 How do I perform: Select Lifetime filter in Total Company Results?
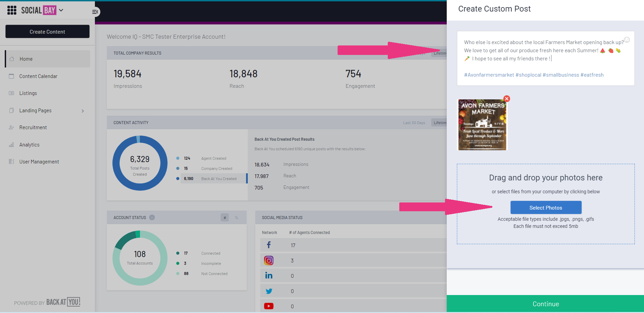[x=439, y=53]
